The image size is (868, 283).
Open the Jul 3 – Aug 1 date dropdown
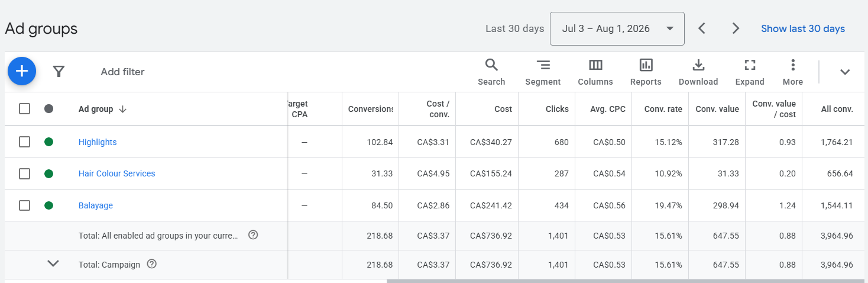[x=617, y=28]
